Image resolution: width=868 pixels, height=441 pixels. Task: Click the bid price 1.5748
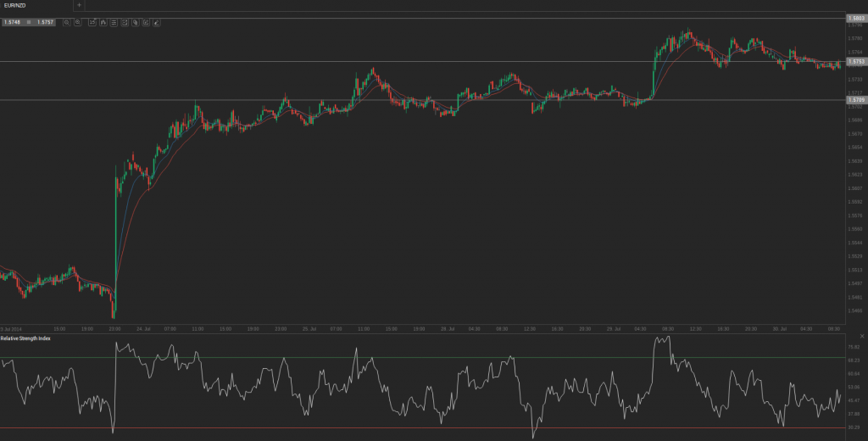click(12, 22)
